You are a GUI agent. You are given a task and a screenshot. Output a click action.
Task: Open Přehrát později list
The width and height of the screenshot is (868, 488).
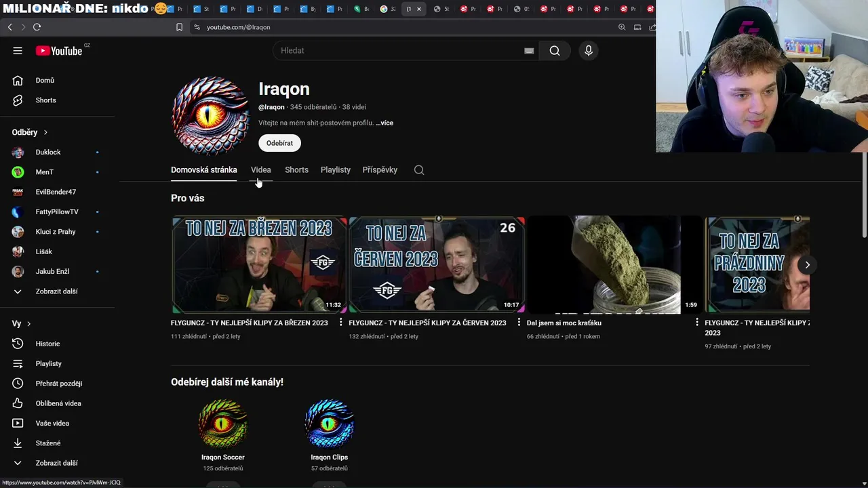pyautogui.click(x=57, y=384)
